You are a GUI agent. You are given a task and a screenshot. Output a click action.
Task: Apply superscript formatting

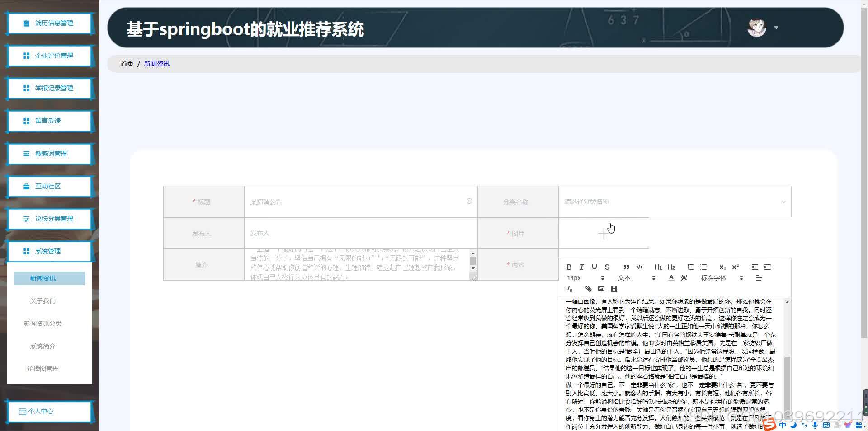click(736, 267)
